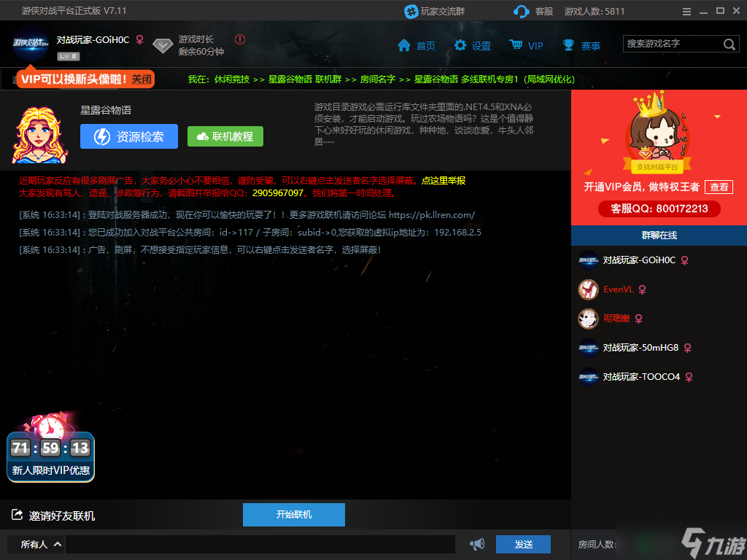747x560 pixels.
Task: Click 开始联机 start online button
Action: point(293,514)
